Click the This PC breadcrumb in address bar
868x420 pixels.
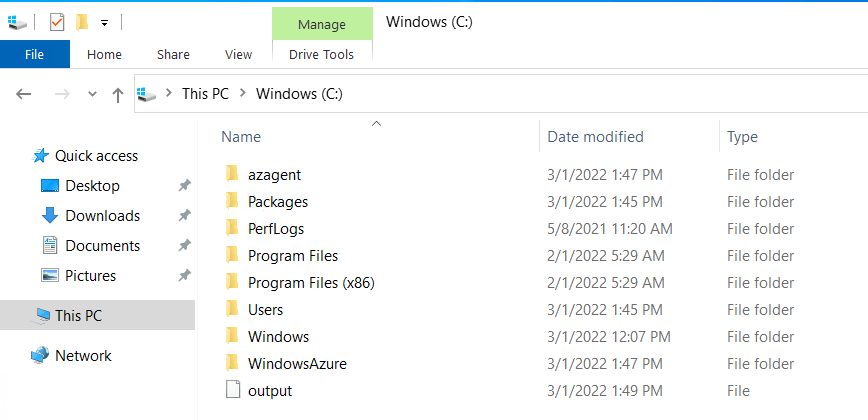point(205,94)
